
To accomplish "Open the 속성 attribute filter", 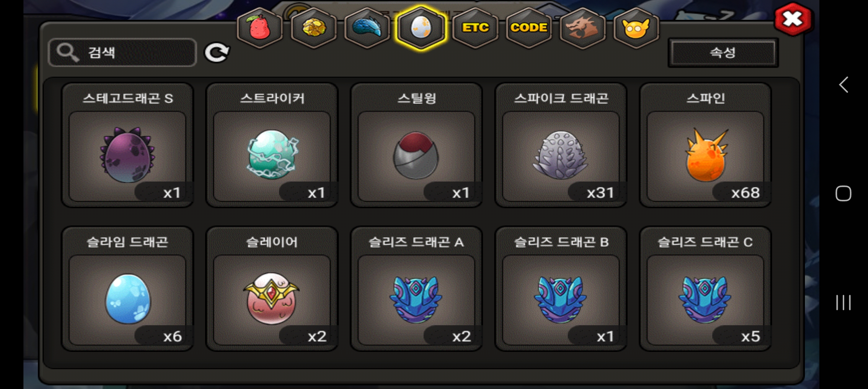I will point(723,53).
